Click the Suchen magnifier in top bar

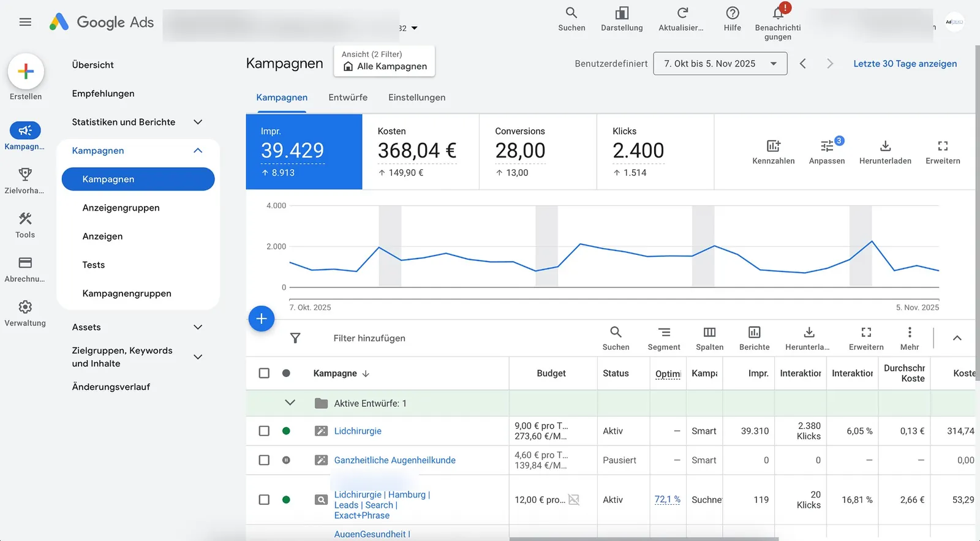tap(571, 13)
